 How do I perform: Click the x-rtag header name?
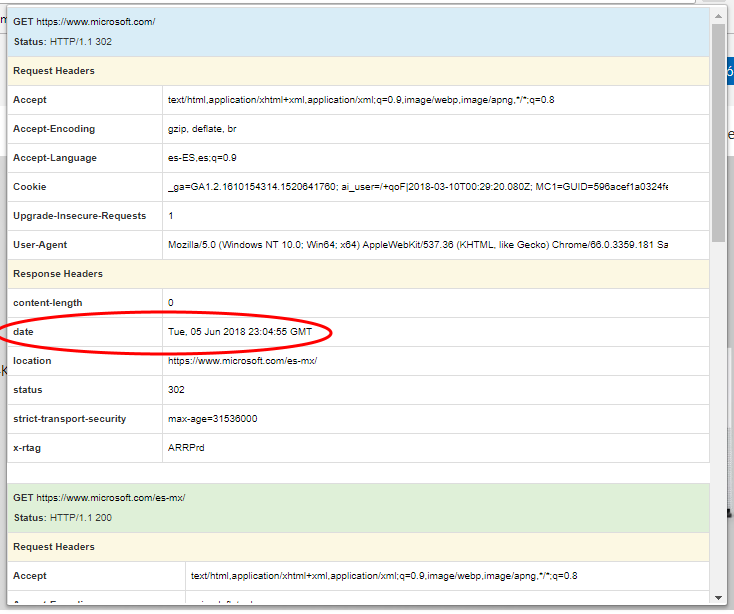(x=27, y=448)
